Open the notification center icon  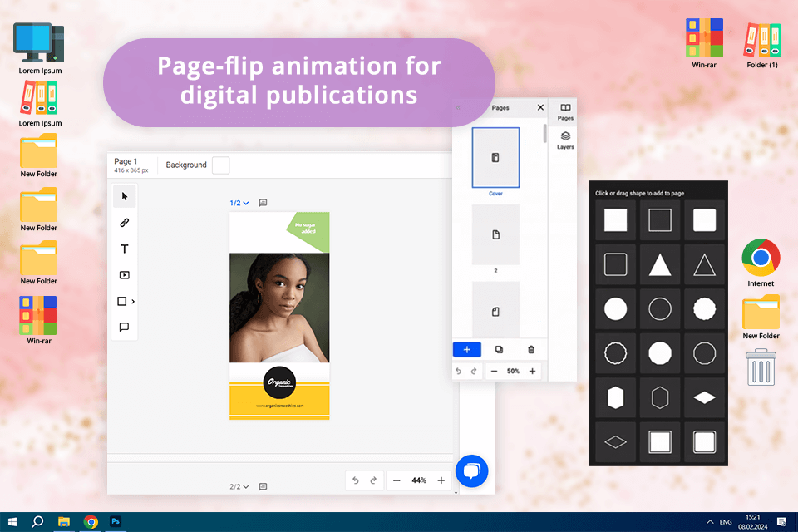click(x=781, y=522)
